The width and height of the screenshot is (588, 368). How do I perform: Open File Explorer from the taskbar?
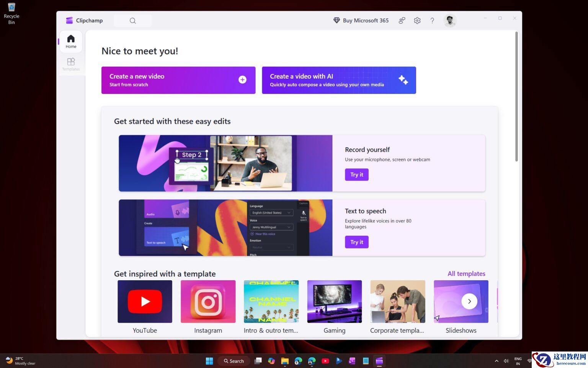click(285, 361)
